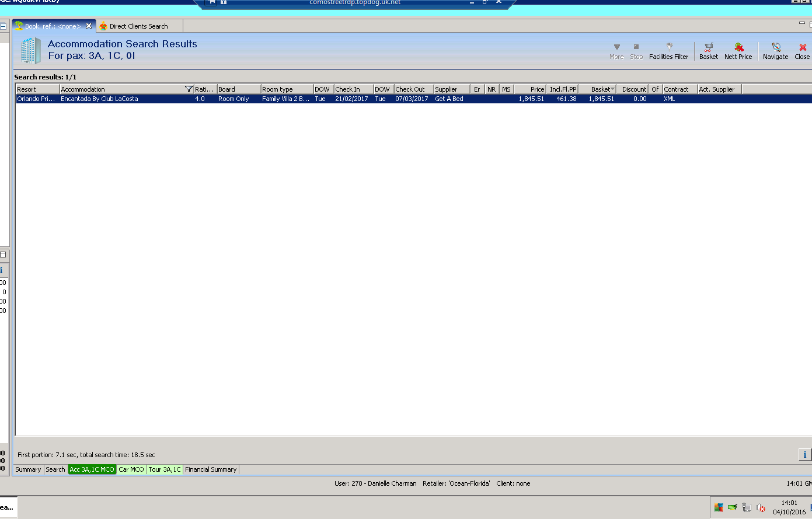Click the NR column header
Screen dimensions: 812x519
click(492, 89)
